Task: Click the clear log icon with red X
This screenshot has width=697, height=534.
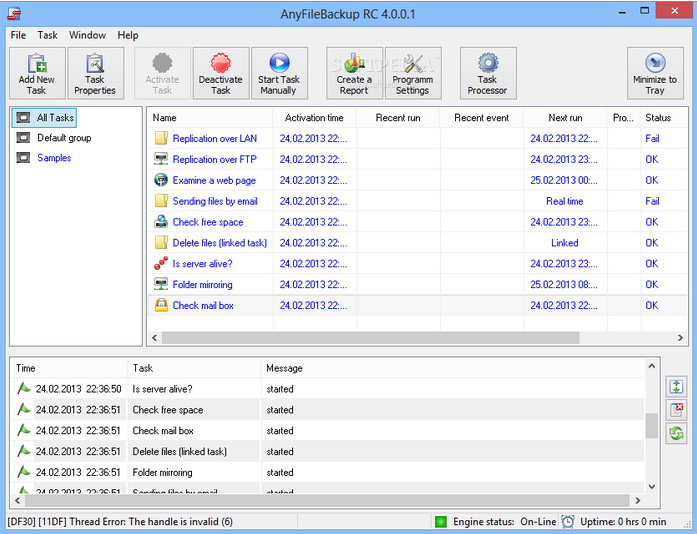Action: (x=676, y=410)
